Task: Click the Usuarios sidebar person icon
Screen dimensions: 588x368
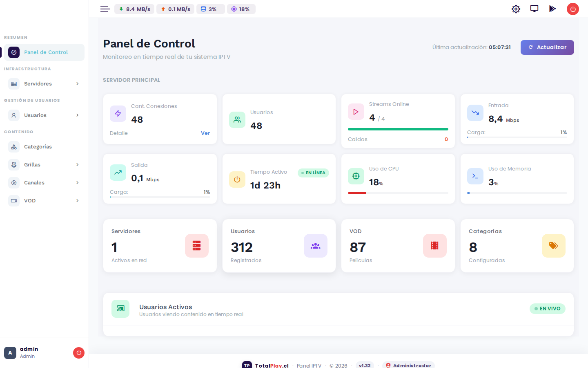Action: click(x=14, y=115)
